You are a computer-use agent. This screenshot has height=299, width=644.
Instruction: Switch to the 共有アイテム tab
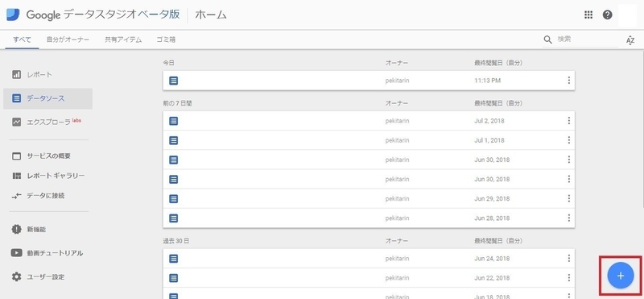tap(123, 40)
